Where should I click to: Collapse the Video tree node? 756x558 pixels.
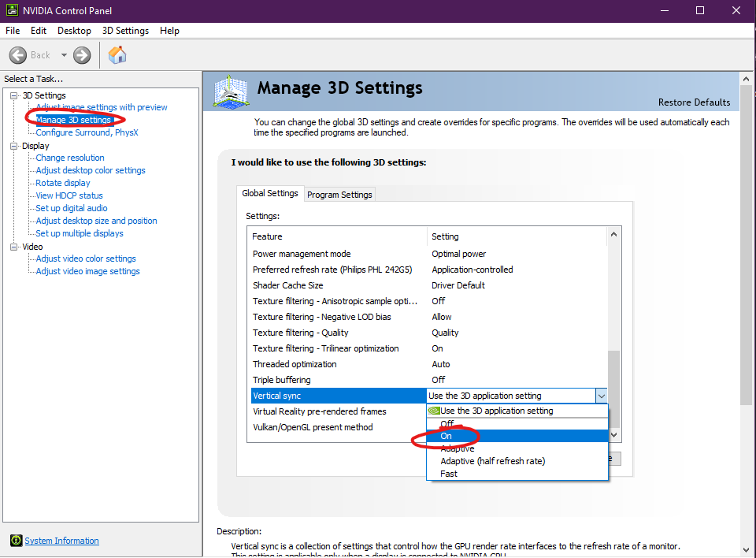click(x=14, y=247)
